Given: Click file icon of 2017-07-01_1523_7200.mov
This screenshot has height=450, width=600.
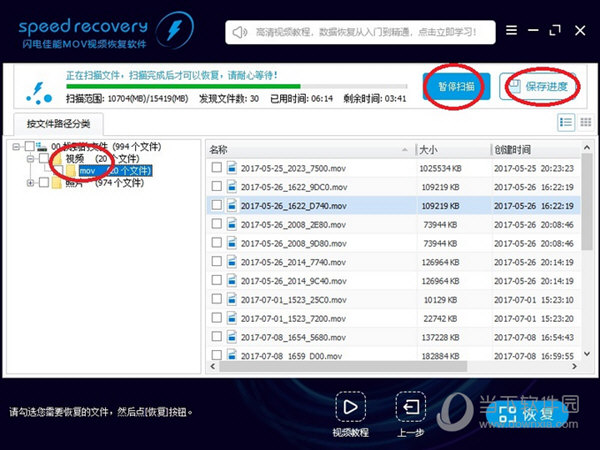Looking at the screenshot, I should pos(232,318).
